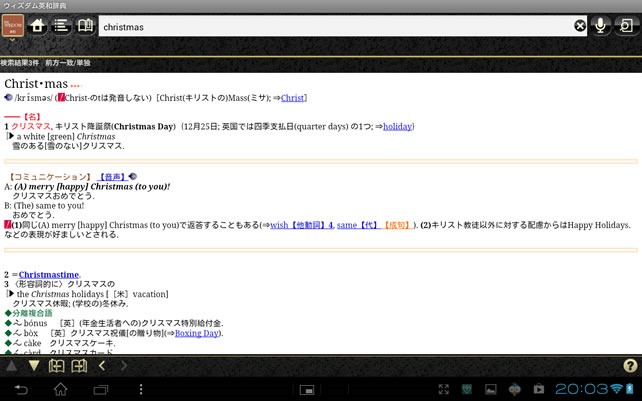Viewport: 642px width, 401px height.
Task: Open the holiday cross-reference link
Action: pos(397,127)
